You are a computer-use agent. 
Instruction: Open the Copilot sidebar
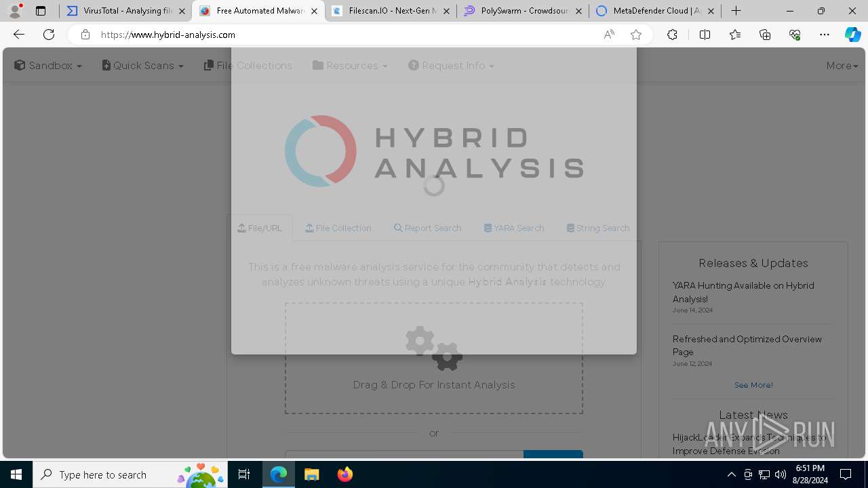853,35
